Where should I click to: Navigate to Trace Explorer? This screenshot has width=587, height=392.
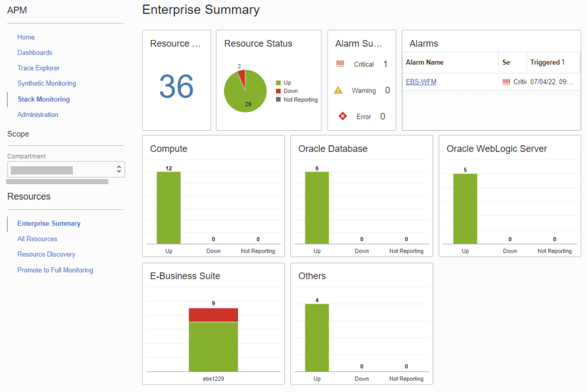[x=38, y=68]
